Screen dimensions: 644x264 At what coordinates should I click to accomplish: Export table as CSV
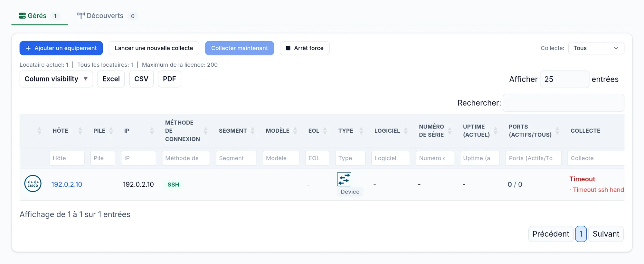141,79
